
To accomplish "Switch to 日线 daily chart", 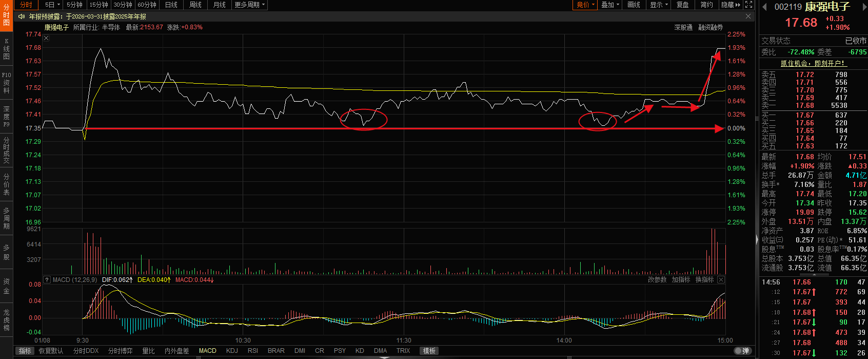I will point(171,5).
